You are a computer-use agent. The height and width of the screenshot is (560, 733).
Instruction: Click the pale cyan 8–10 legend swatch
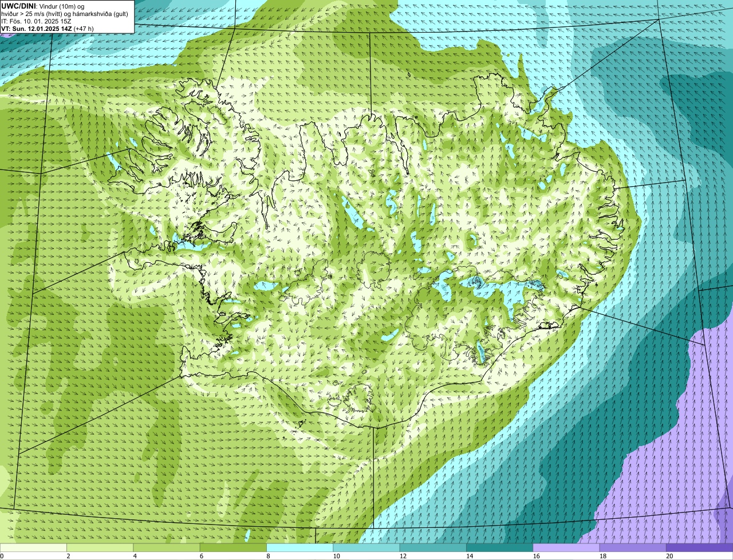(x=300, y=547)
